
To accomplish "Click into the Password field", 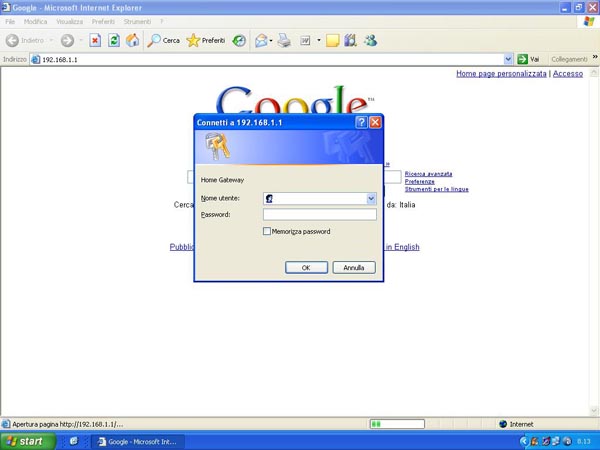I will click(320, 214).
